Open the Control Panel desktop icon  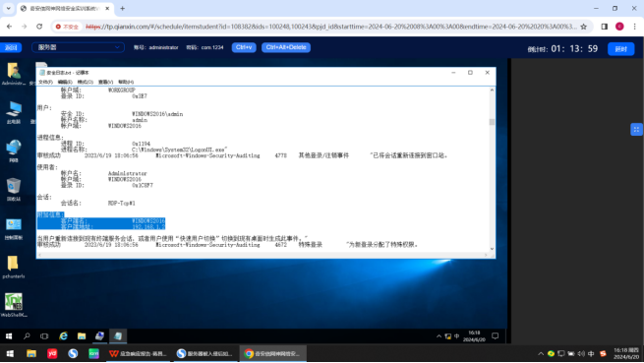(14, 228)
